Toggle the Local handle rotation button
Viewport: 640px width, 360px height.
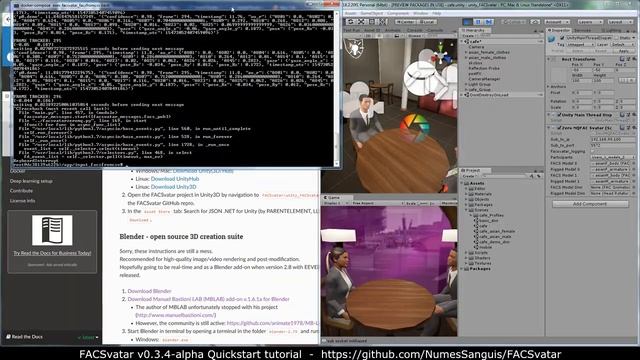click(x=427, y=22)
